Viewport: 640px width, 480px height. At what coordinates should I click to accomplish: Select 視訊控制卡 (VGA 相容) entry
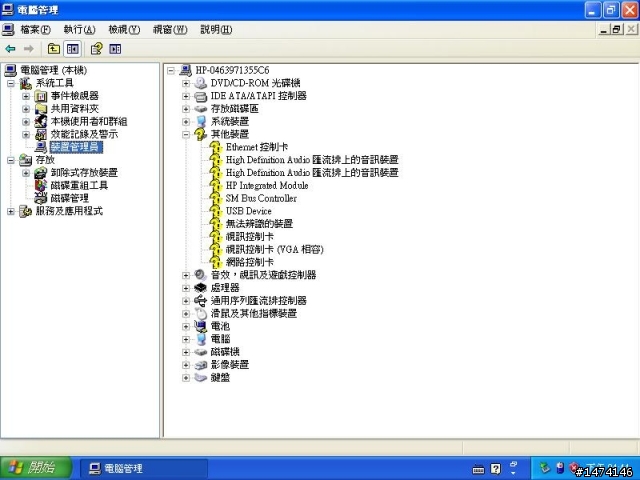point(275,249)
